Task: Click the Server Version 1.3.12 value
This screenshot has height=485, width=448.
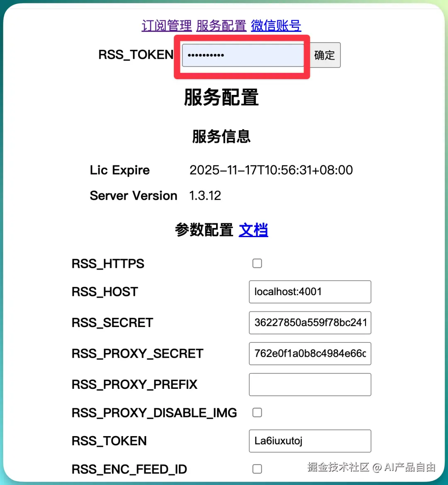Action: 205,196
